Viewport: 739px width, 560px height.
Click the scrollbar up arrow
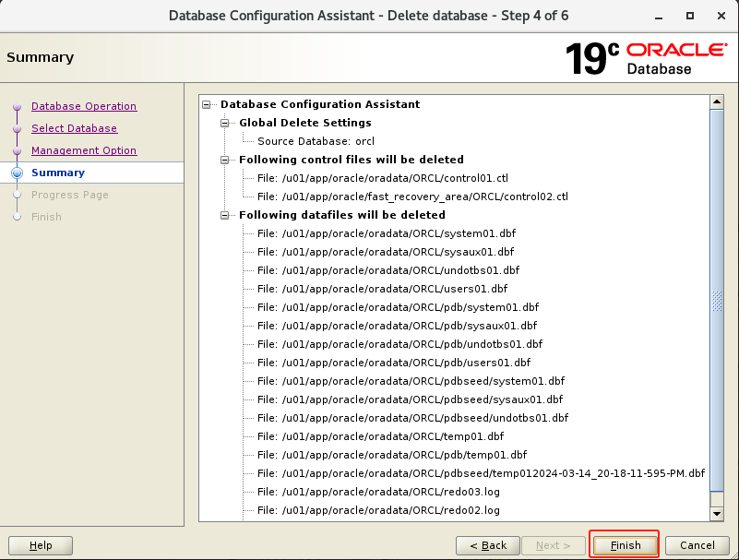tap(716, 101)
